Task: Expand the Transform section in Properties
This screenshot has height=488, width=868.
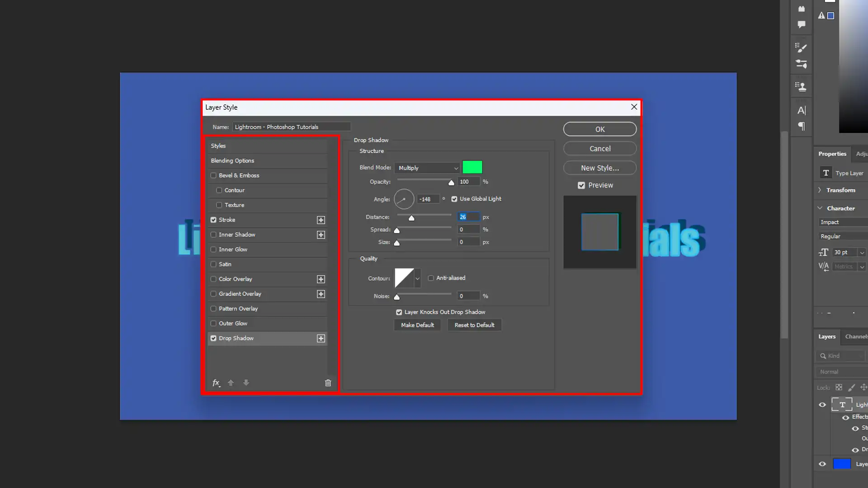Action: tap(820, 190)
